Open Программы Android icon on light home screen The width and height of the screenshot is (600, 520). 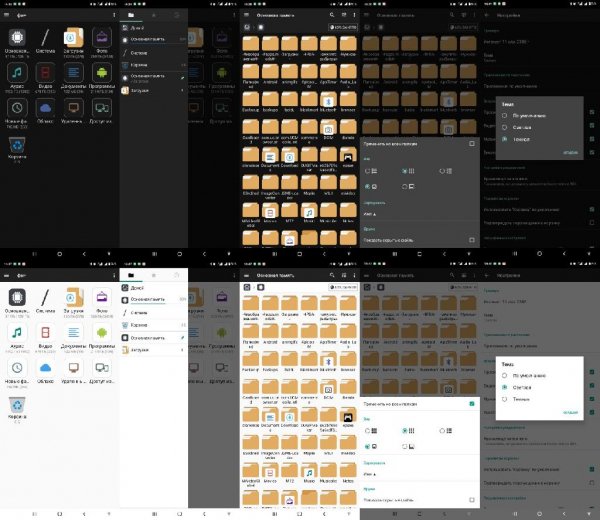[x=102, y=333]
